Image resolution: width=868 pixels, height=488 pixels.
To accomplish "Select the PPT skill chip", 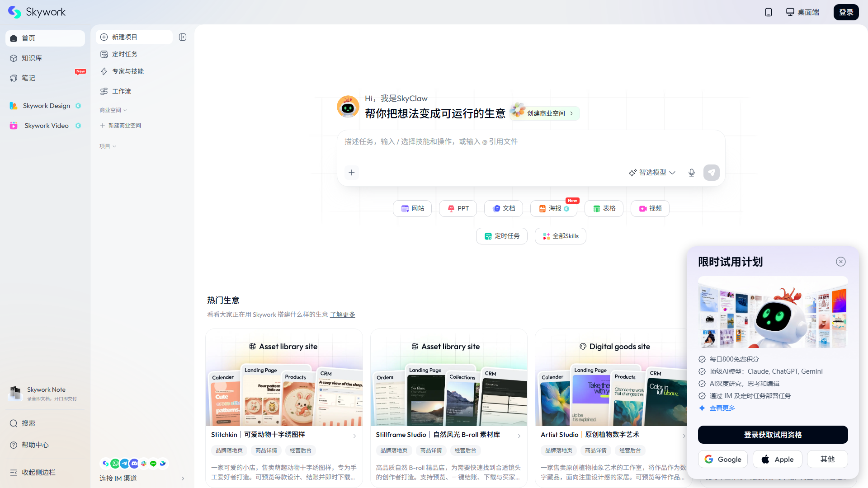I will coord(458,208).
